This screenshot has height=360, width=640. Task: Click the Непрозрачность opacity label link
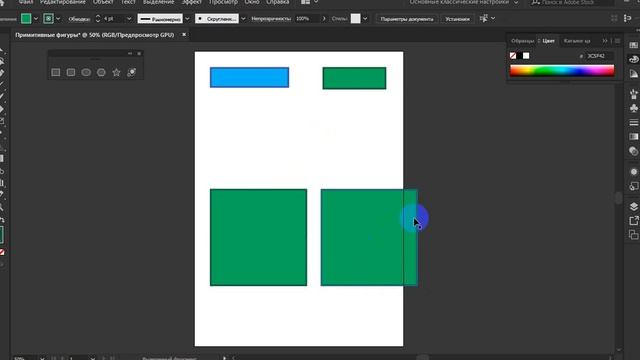[271, 19]
